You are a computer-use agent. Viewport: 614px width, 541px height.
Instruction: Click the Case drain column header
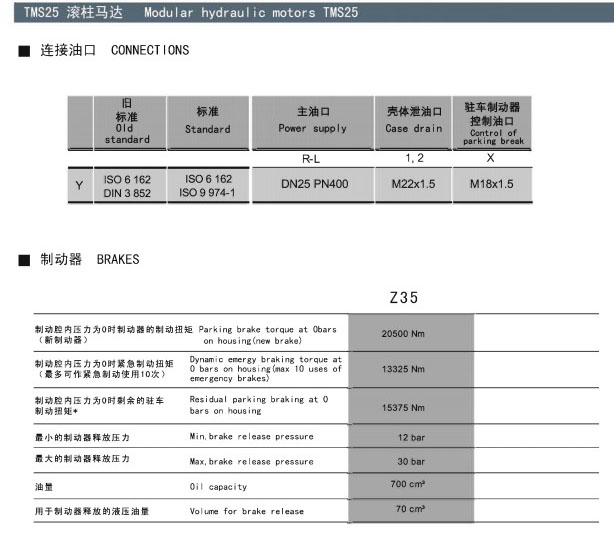point(413,121)
